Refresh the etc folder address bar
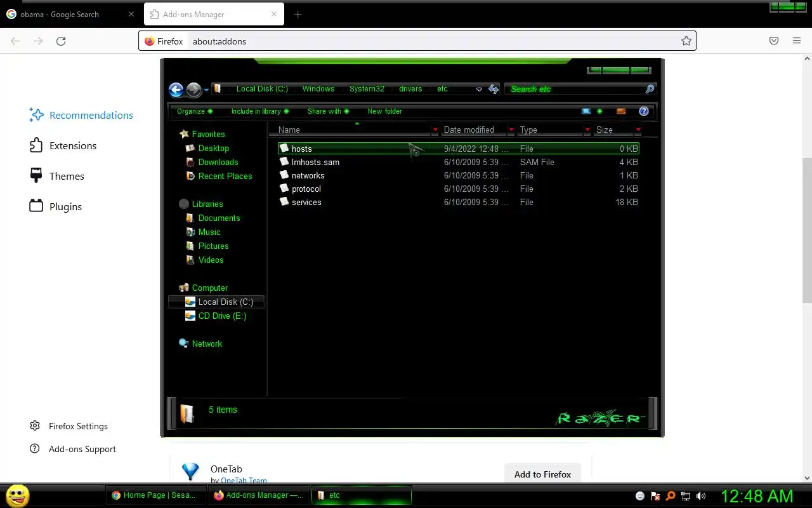Viewport: 812px width, 508px height. pyautogui.click(x=494, y=90)
